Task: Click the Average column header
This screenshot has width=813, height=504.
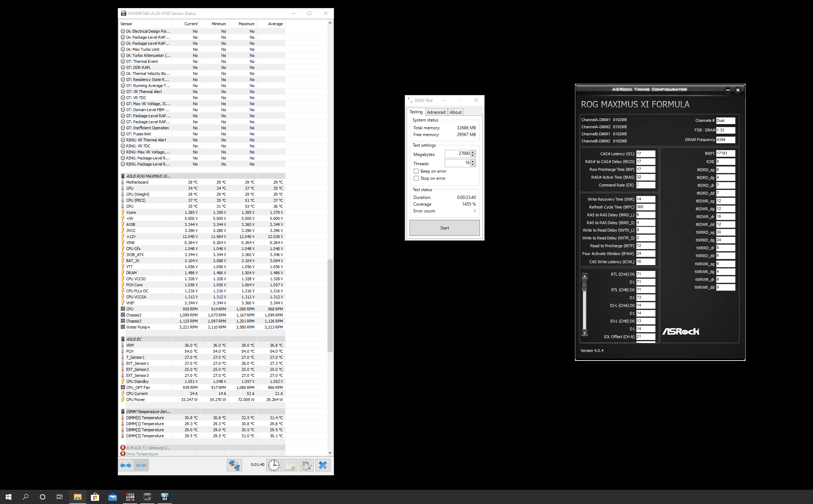Action: 271,24
